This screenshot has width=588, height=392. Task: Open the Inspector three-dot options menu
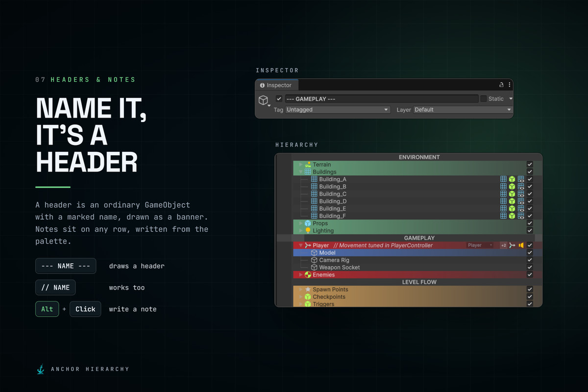click(509, 85)
